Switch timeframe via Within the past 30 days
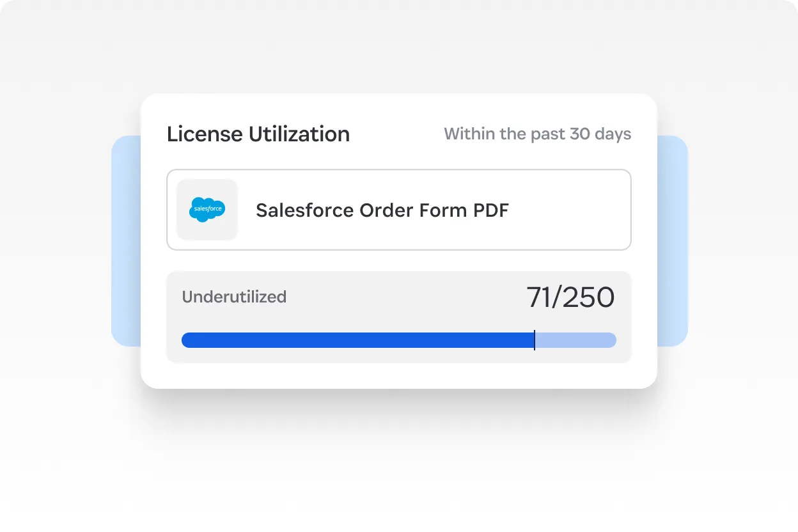The width and height of the screenshot is (798, 532). 537,134
